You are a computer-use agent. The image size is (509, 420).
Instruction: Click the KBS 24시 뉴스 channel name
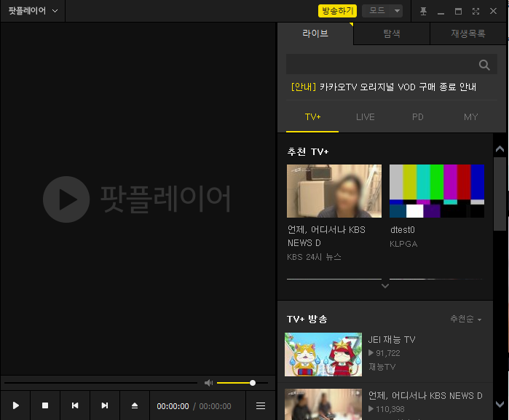coord(314,257)
